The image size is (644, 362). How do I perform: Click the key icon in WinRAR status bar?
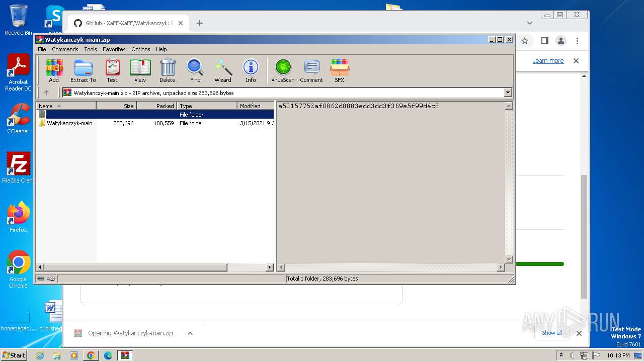[51, 279]
